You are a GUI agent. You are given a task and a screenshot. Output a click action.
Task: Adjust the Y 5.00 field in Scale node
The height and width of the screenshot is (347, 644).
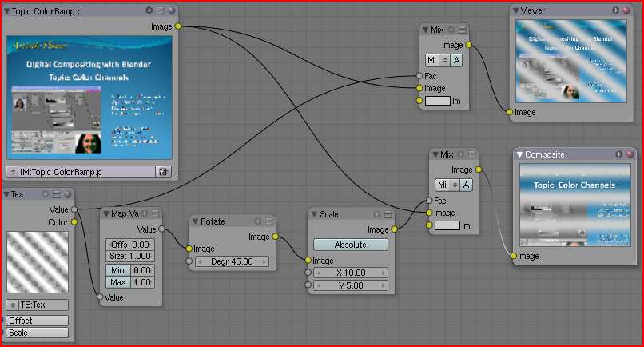click(x=351, y=285)
